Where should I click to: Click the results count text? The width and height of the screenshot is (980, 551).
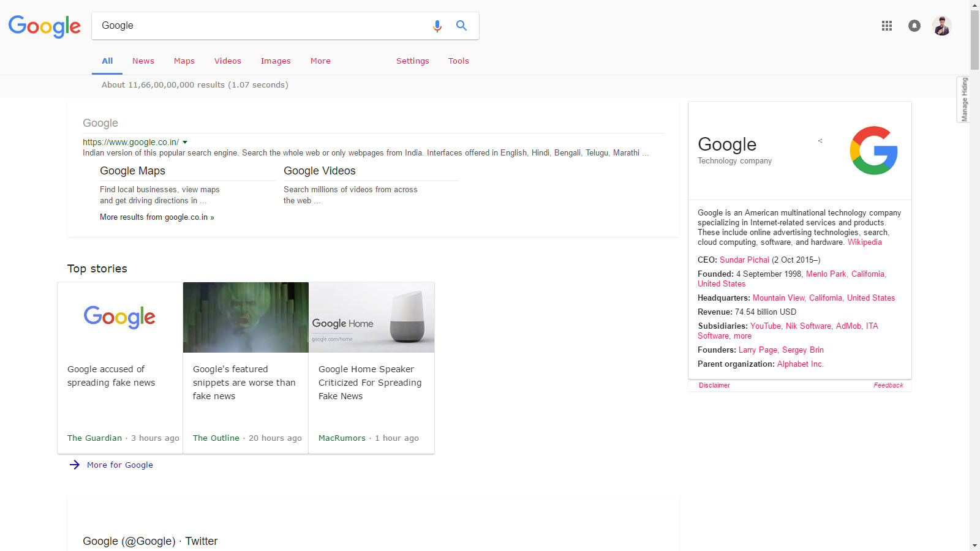(195, 85)
